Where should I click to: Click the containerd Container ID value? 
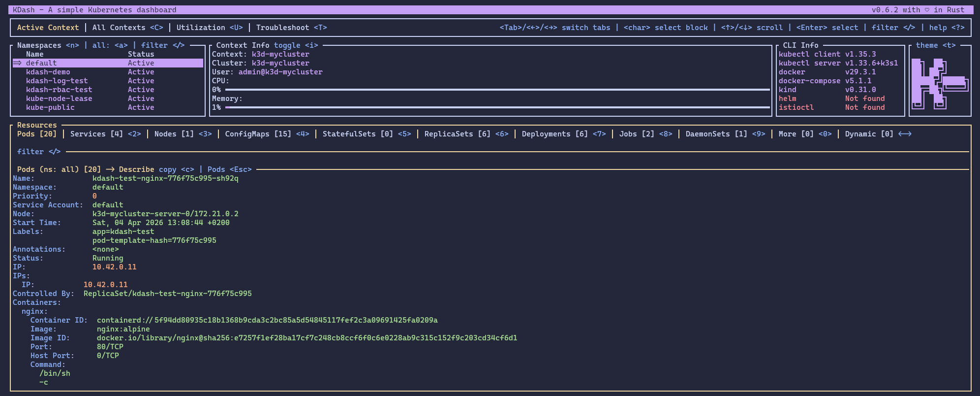click(x=267, y=320)
